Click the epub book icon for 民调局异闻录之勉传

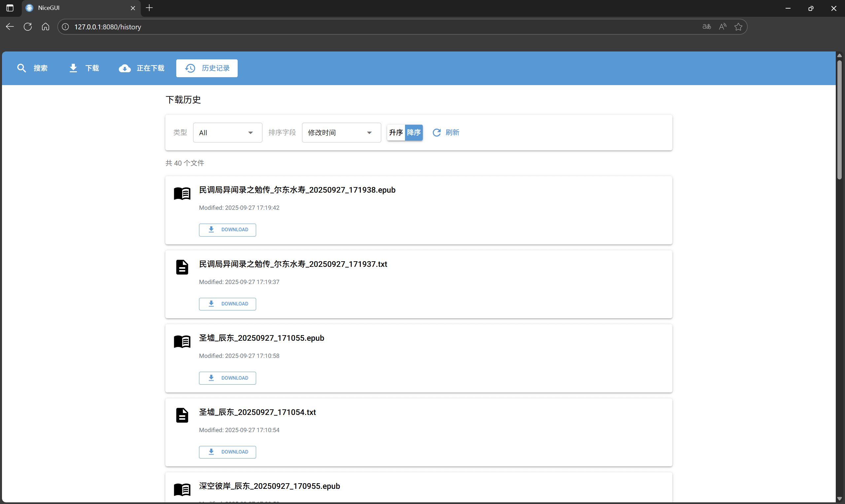tap(182, 193)
